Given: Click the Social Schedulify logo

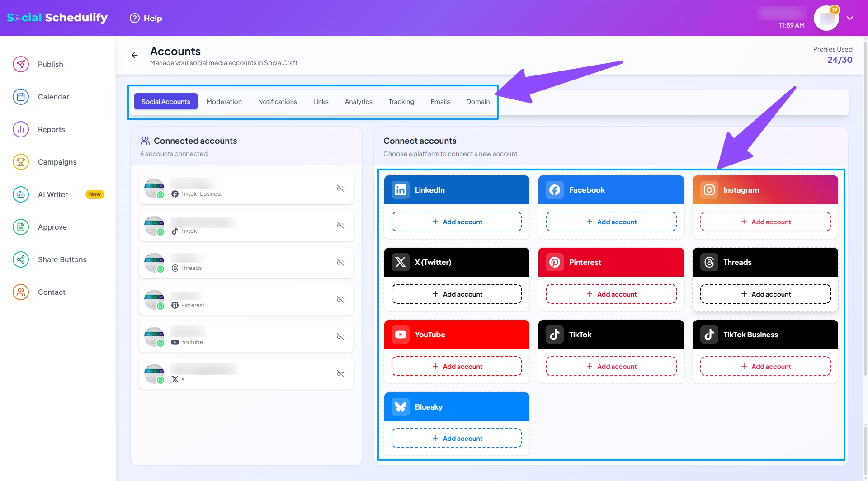Looking at the screenshot, I should [x=57, y=17].
